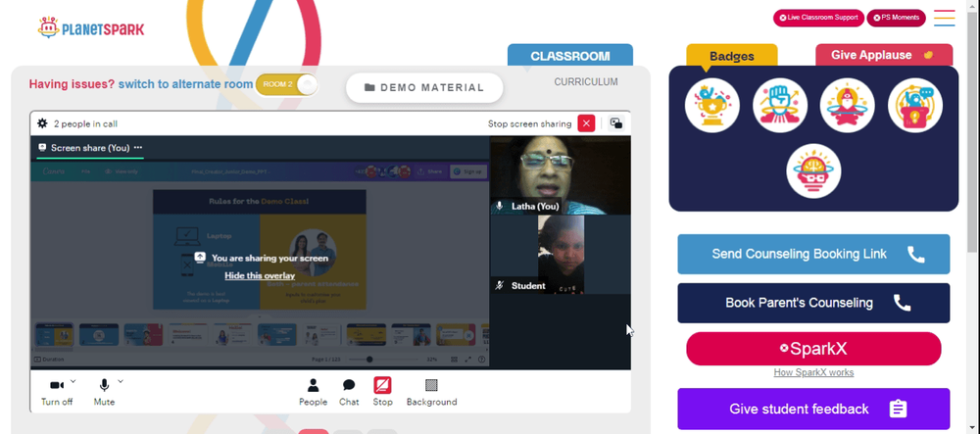Screen dimensions: 980x434
Task: Open call settings gear icon
Action: pyautogui.click(x=42, y=123)
